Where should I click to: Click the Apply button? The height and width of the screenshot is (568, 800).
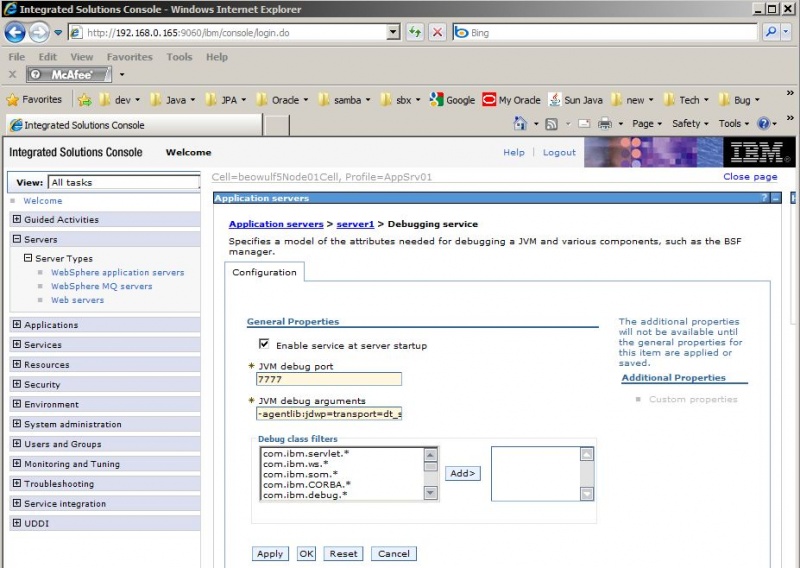coord(270,554)
